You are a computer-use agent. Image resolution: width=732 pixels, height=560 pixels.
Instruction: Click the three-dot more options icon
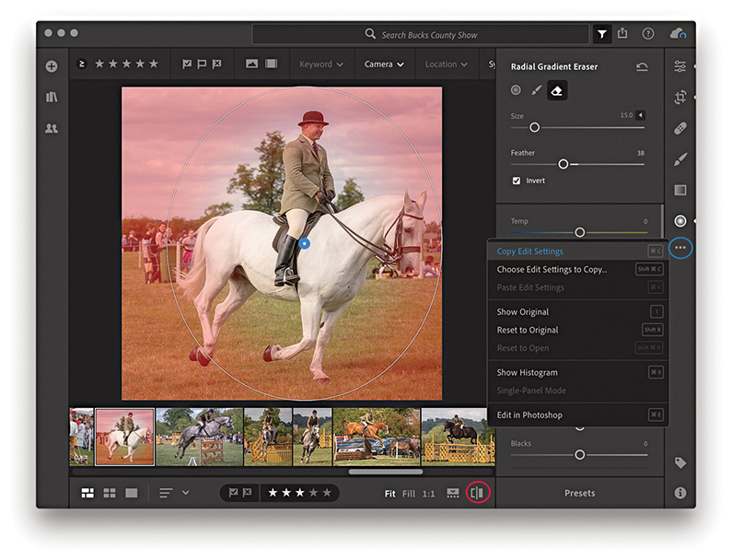680,248
